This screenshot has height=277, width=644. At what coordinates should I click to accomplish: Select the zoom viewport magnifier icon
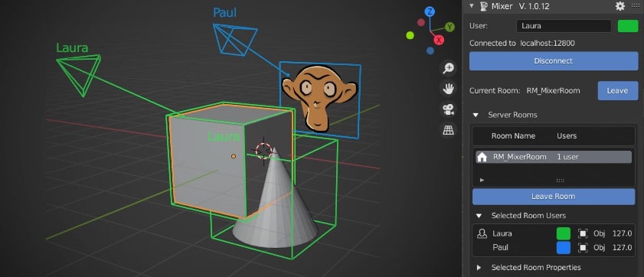(x=448, y=68)
